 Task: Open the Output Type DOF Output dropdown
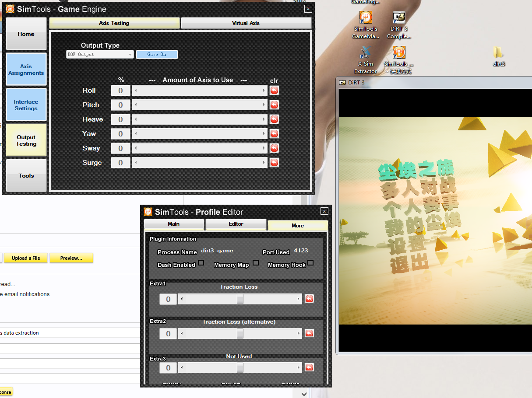tap(100, 55)
